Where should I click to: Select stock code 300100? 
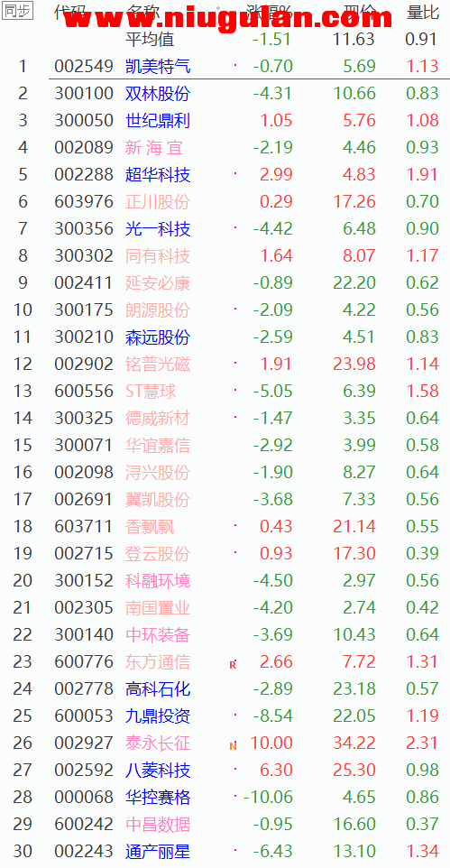point(84,94)
